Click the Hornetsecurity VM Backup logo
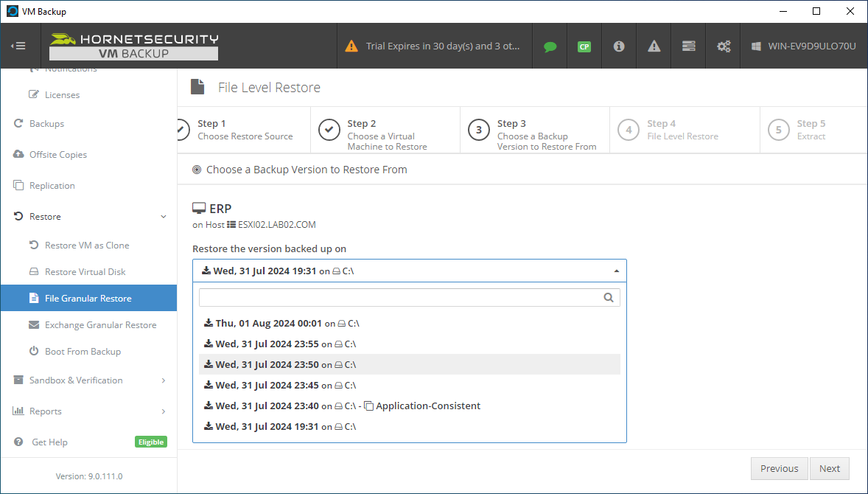Viewport: 868px width, 494px height. [x=133, y=46]
